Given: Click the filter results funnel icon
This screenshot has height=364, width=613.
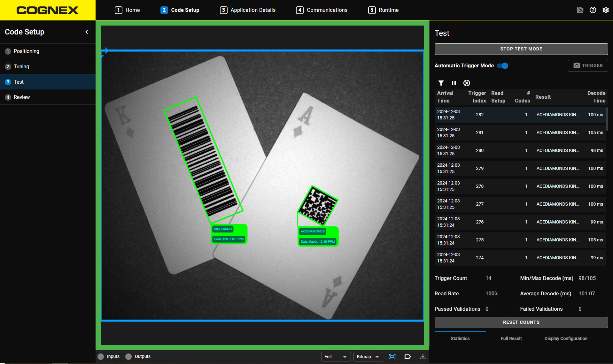Looking at the screenshot, I should [441, 83].
